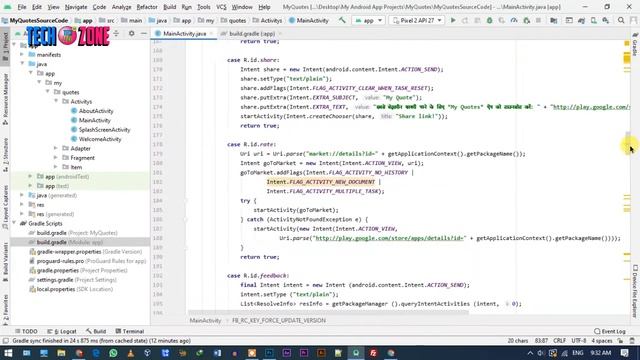The image size is (640, 360).
Task: Open the Logcat tool window
Action: coord(62,331)
